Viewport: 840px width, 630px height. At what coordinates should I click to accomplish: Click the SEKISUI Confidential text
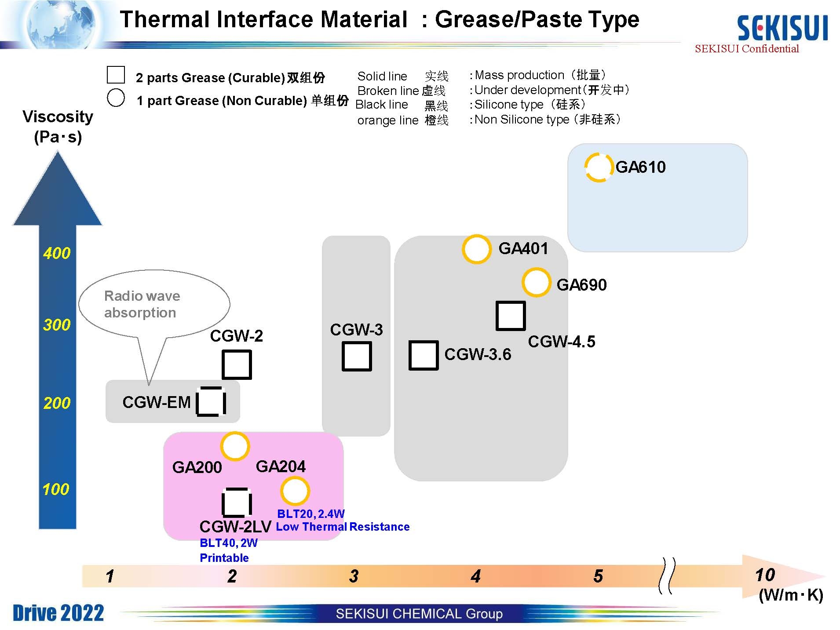747,49
